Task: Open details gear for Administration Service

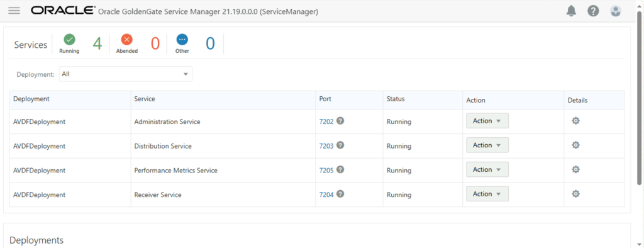Action: click(x=576, y=121)
